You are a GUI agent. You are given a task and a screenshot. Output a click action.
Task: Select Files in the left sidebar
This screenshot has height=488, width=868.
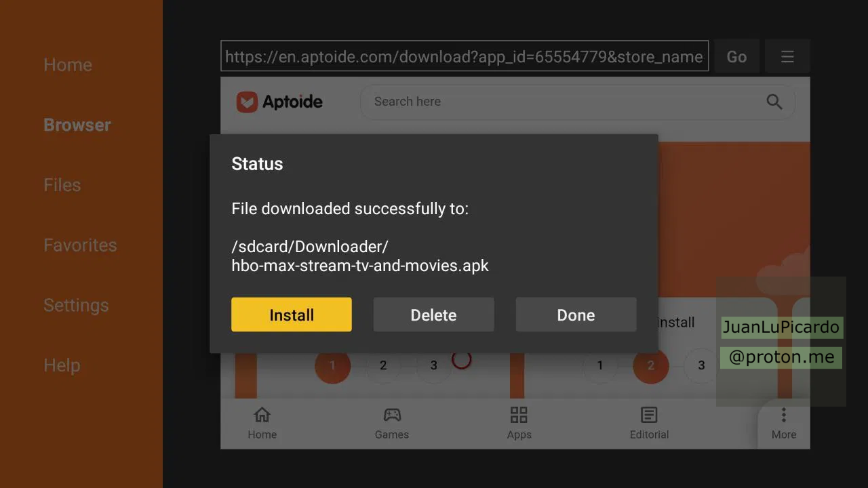pos(62,185)
